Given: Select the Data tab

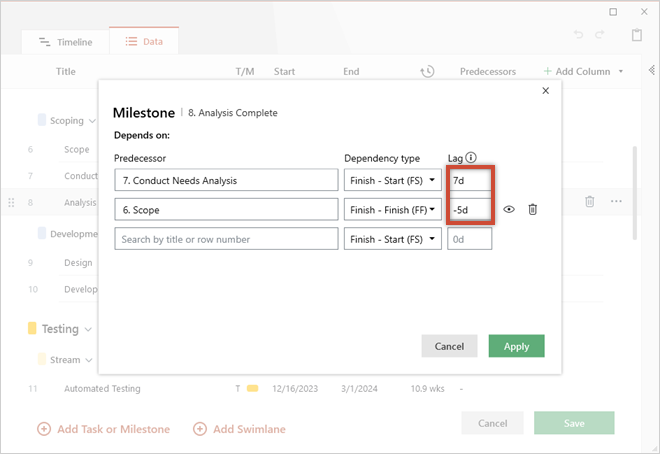Looking at the screenshot, I should (144, 41).
